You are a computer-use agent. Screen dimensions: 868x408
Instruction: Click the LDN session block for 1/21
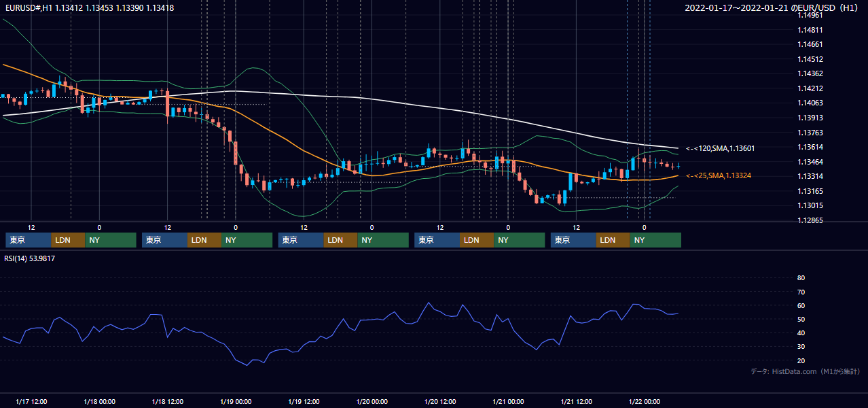coord(613,240)
